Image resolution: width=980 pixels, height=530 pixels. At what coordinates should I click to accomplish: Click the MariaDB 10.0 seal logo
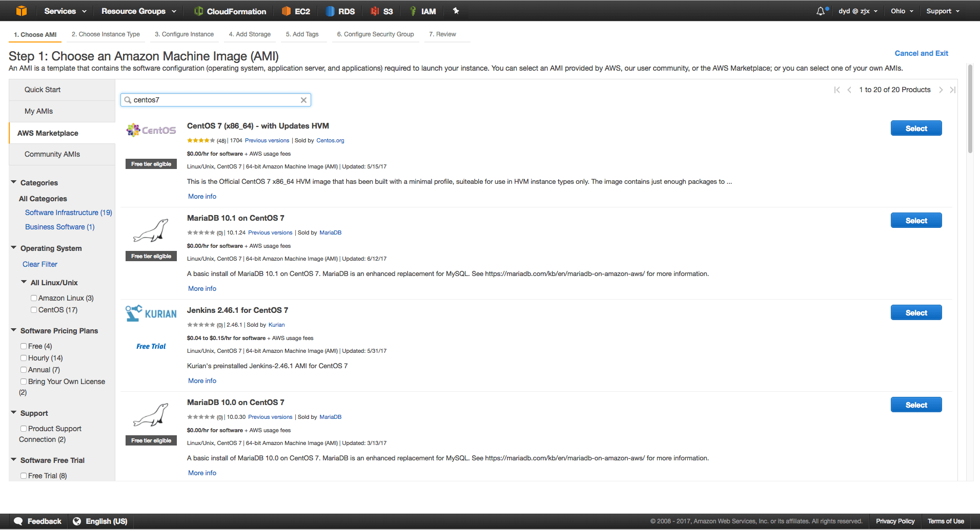pos(151,414)
